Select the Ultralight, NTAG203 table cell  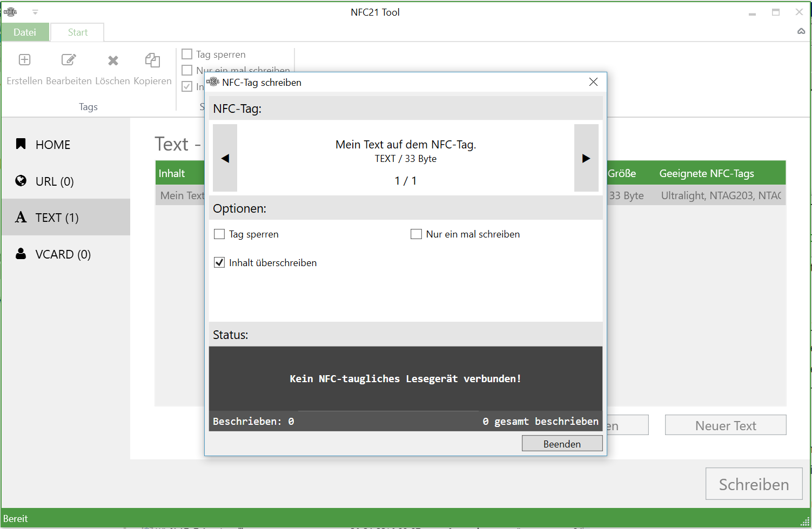point(721,195)
